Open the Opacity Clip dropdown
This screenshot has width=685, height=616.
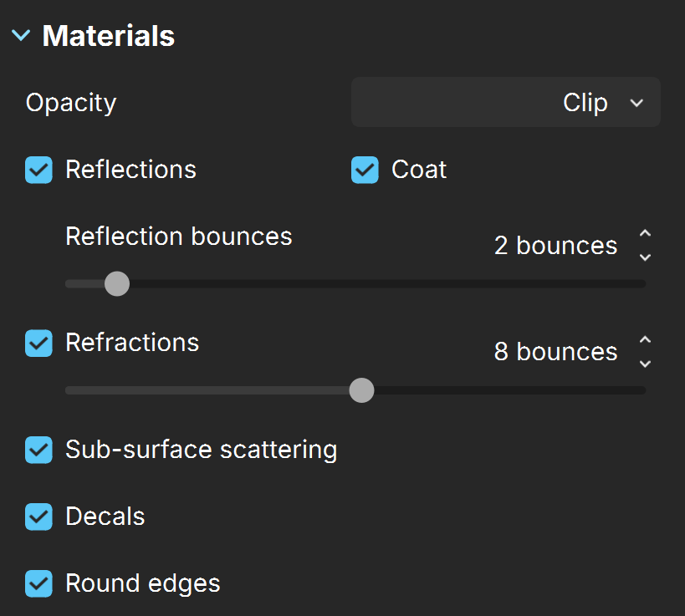[x=505, y=102]
